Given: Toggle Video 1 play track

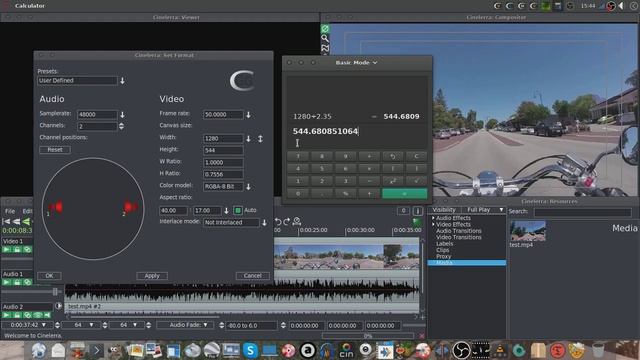Looking at the screenshot, I should pyautogui.click(x=7, y=249).
